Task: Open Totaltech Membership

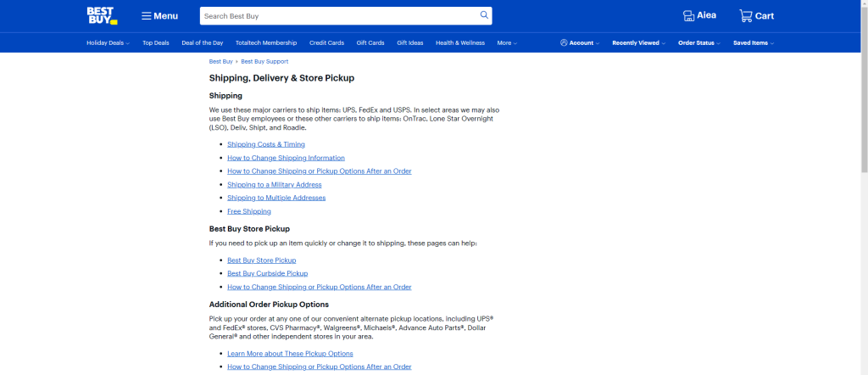Action: (x=265, y=42)
